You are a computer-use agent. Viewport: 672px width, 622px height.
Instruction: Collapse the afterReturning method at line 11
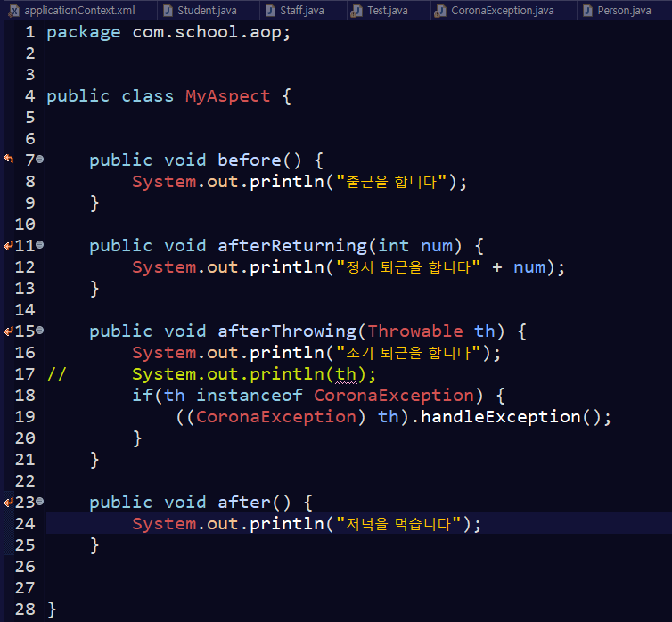pyautogui.click(x=40, y=245)
